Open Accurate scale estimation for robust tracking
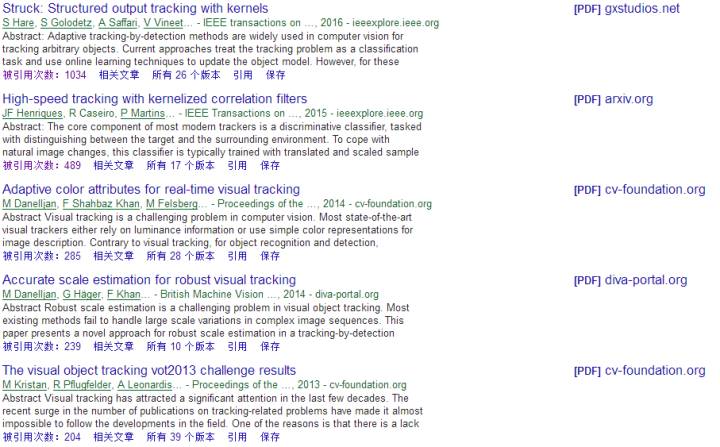The height and width of the screenshot is (447, 720). (149, 280)
